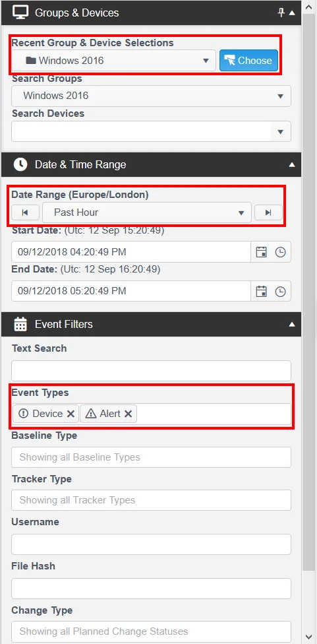Screen dimensions: 317x644
Task: Open the End Date calendar picker
Action: point(261,291)
